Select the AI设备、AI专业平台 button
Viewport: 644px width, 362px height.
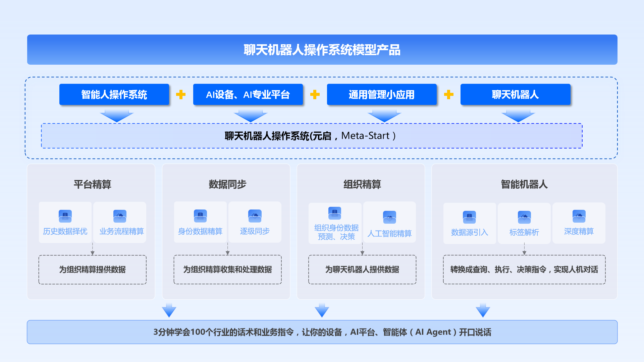pyautogui.click(x=248, y=95)
